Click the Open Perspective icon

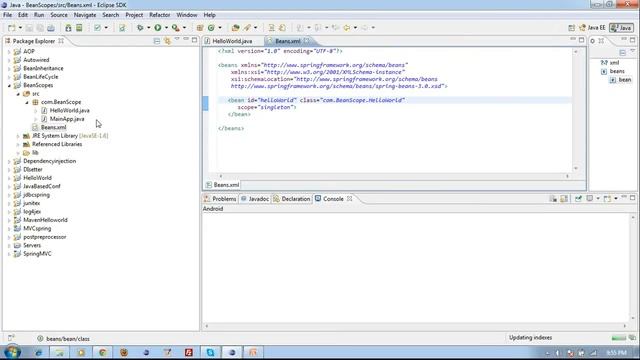571,28
